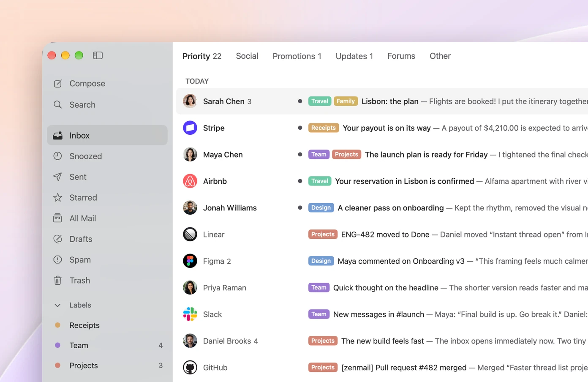
Task: Toggle unread dot on Airbnb email
Action: [x=300, y=181]
